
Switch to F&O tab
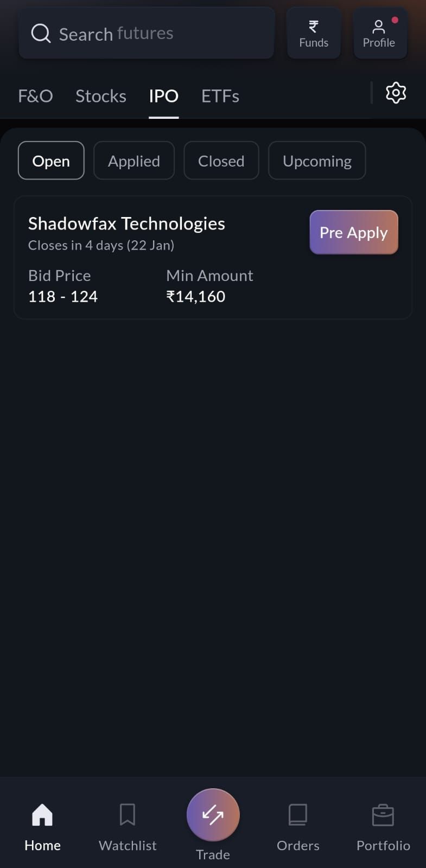coord(35,96)
